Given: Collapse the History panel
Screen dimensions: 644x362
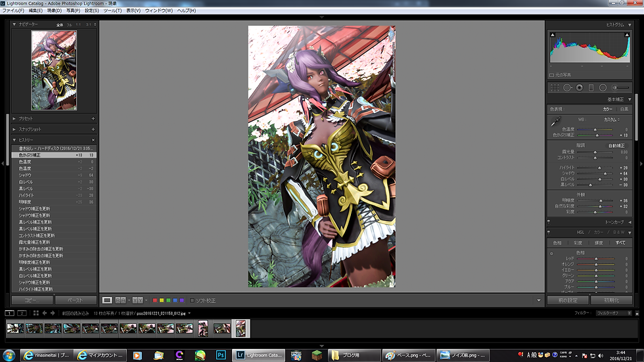Looking at the screenshot, I should pos(14,140).
